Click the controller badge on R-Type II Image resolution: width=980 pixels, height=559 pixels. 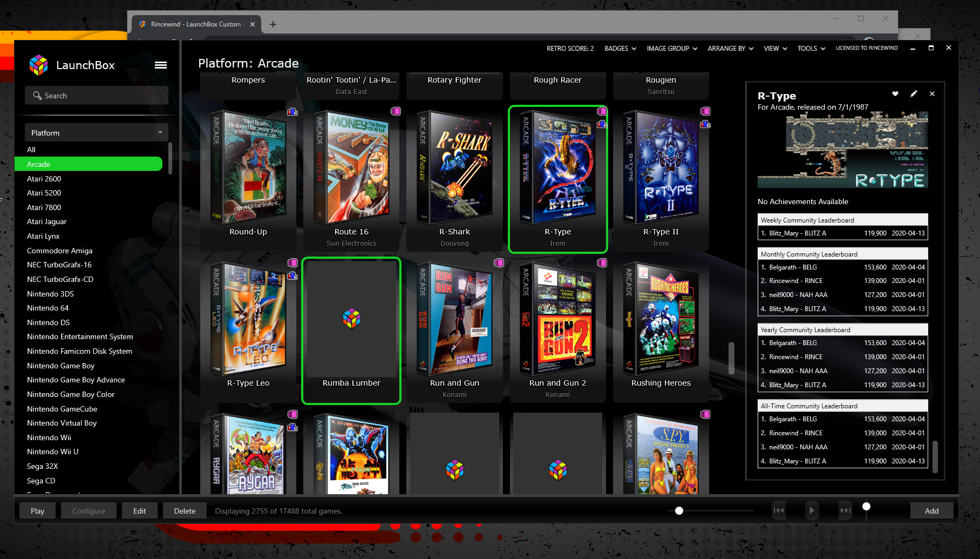[705, 124]
